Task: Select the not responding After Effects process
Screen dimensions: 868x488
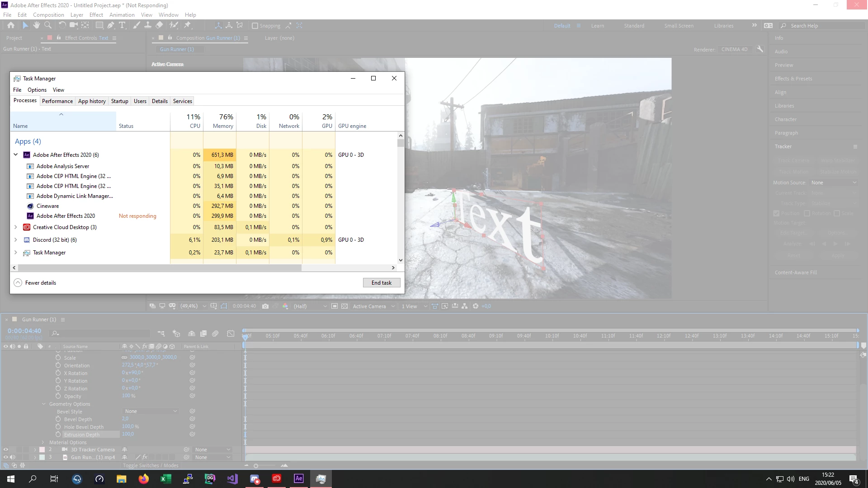Action: coord(66,216)
